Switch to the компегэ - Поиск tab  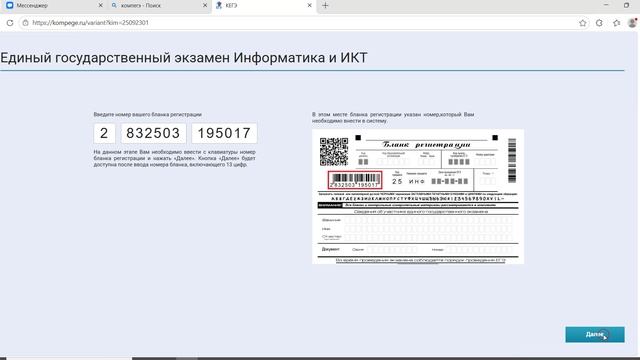pyautogui.click(x=159, y=6)
